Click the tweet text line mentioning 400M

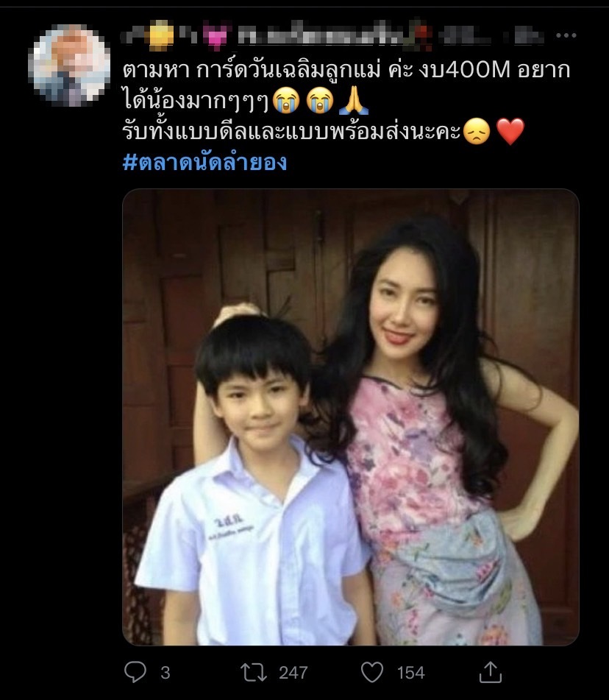tap(346, 70)
